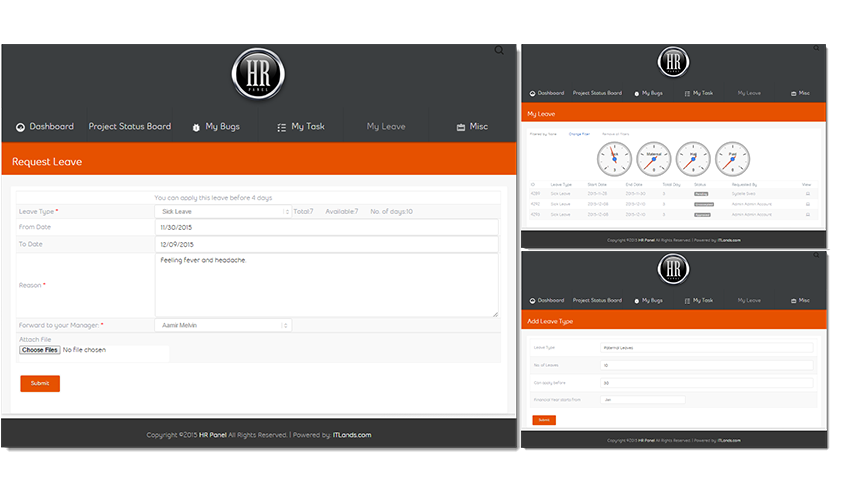Click the 'No. of days:10' text
The width and height of the screenshot is (861, 485).
(x=392, y=211)
